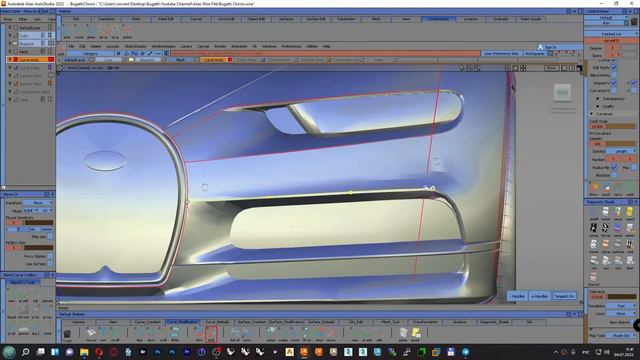This screenshot has width=640, height=360.
Task: Expand the Transparency section
Action: point(598,98)
